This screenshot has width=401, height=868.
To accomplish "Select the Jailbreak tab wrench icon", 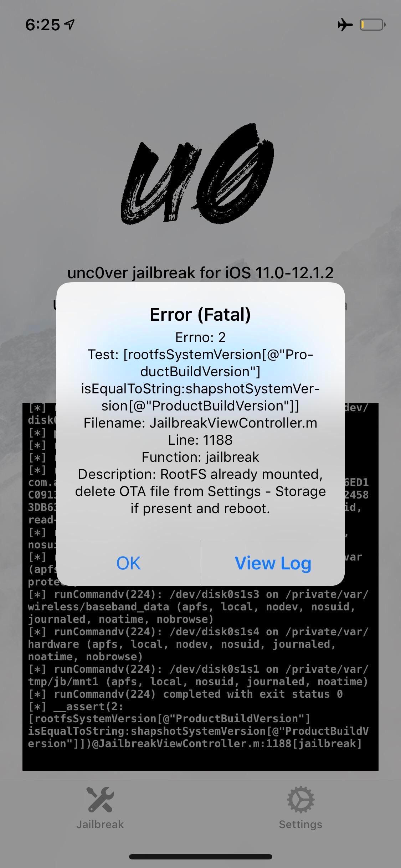I will click(100, 800).
